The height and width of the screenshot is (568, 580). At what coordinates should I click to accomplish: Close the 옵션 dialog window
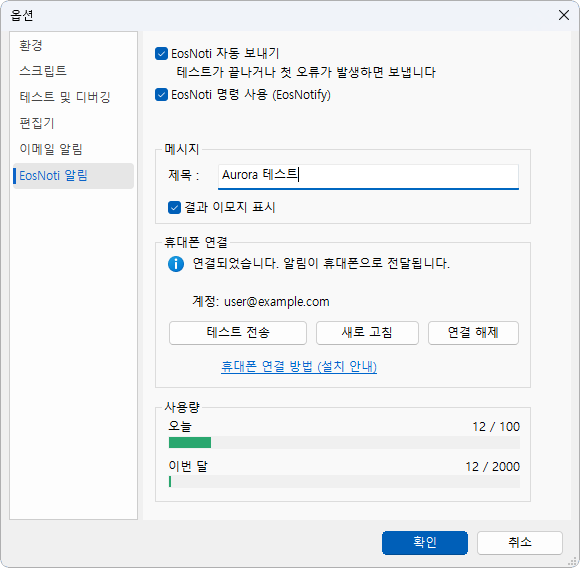[x=564, y=15]
